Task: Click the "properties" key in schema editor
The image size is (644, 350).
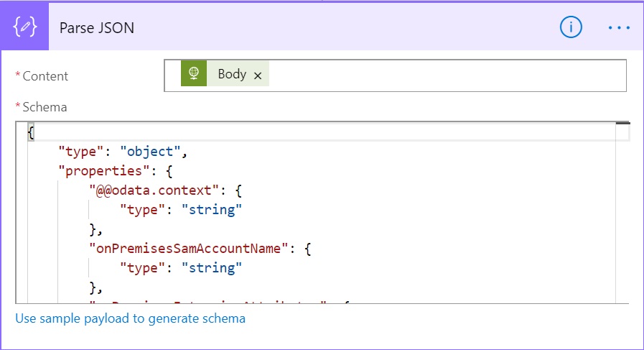Action: click(104, 170)
